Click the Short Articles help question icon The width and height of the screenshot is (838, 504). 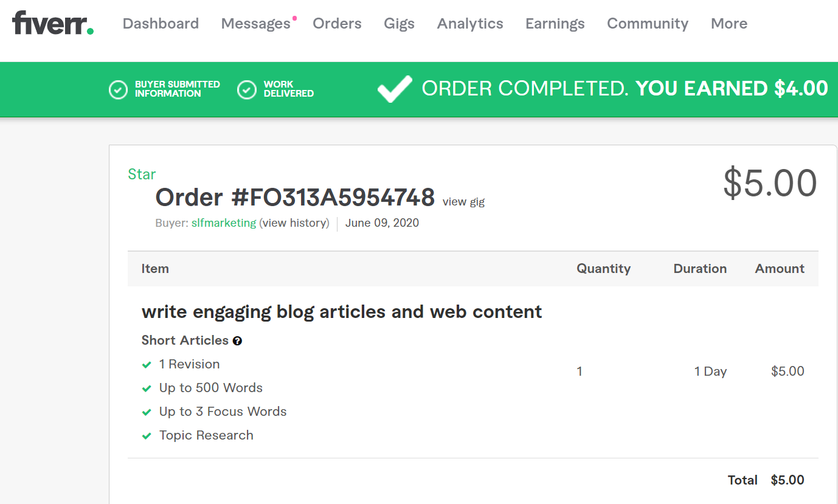(x=237, y=341)
